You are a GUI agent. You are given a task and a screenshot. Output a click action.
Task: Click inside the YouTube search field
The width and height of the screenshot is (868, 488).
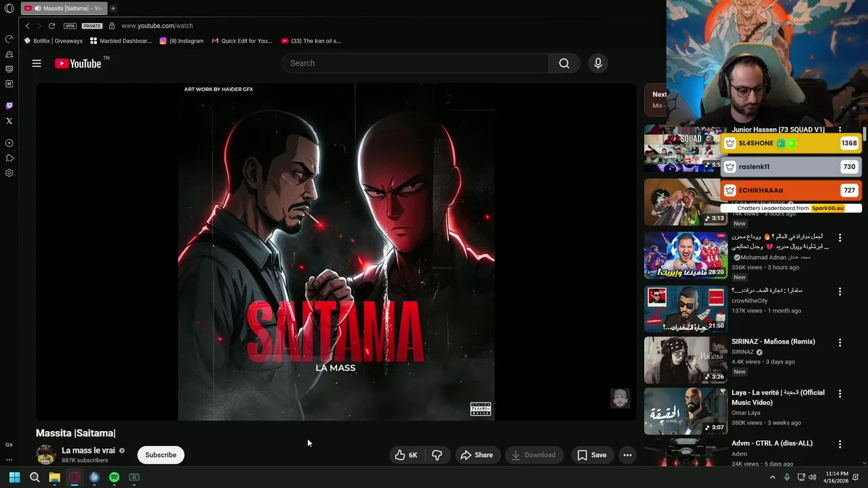tap(415, 63)
